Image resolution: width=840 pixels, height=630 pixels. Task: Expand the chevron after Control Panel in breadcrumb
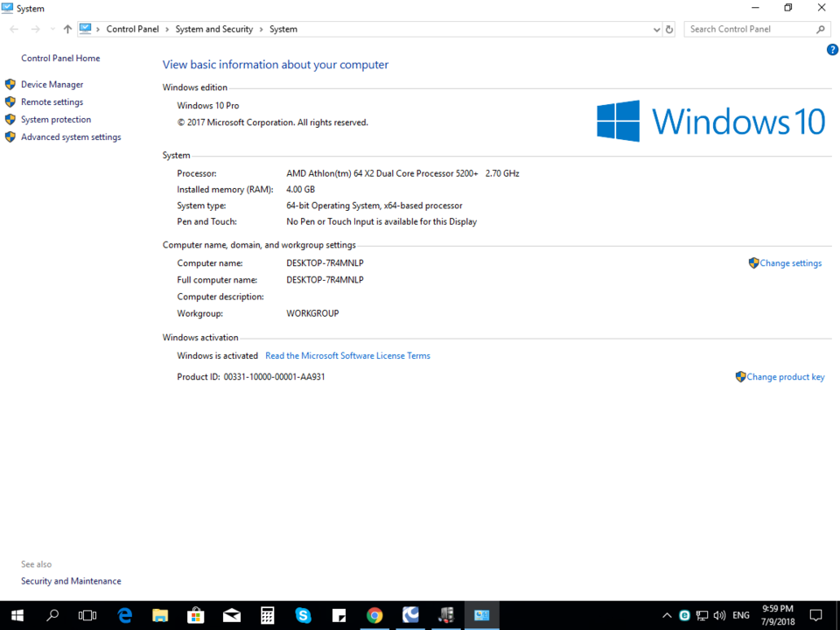(167, 30)
